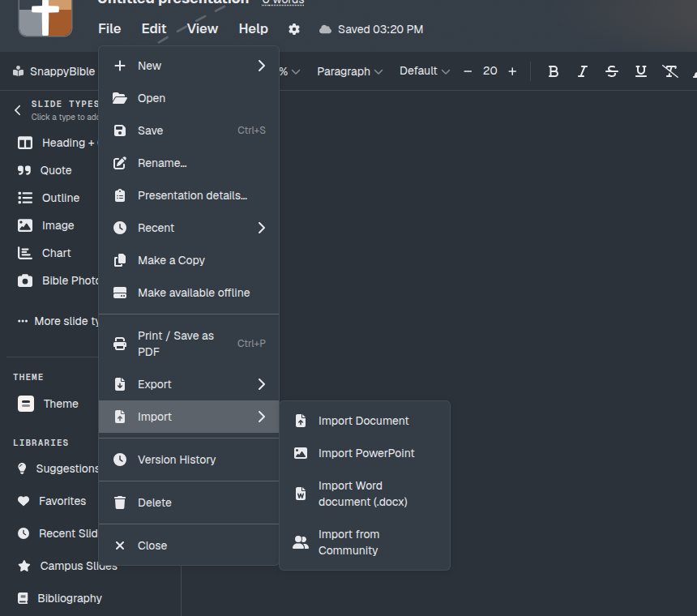The image size is (697, 616).
Task: Select Import Document
Action: click(x=365, y=421)
